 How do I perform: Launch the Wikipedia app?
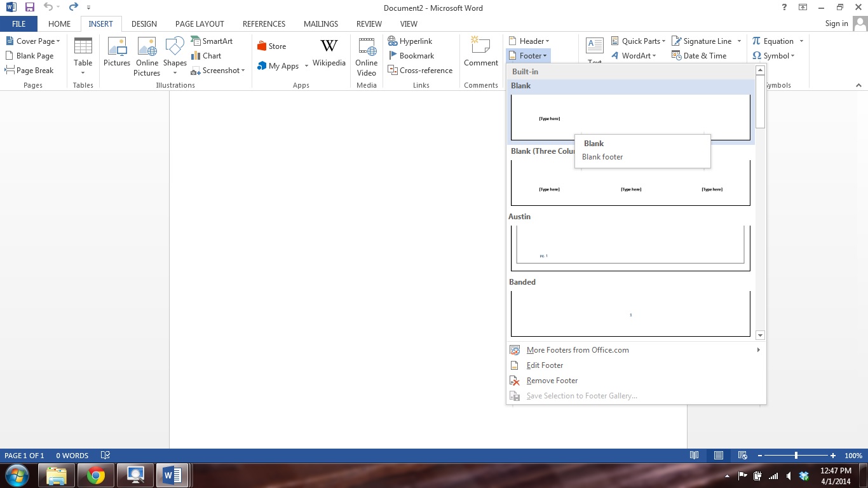pos(329,53)
